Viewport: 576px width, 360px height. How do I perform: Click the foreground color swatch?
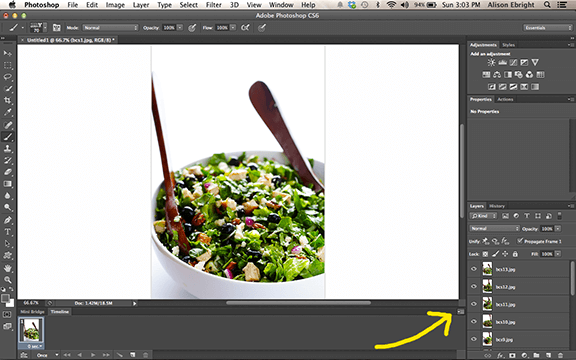click(5, 299)
